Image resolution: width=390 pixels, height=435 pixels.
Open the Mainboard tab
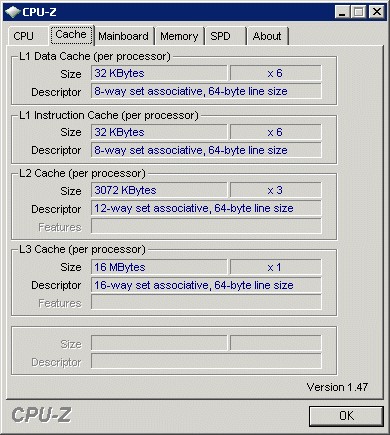tap(124, 36)
